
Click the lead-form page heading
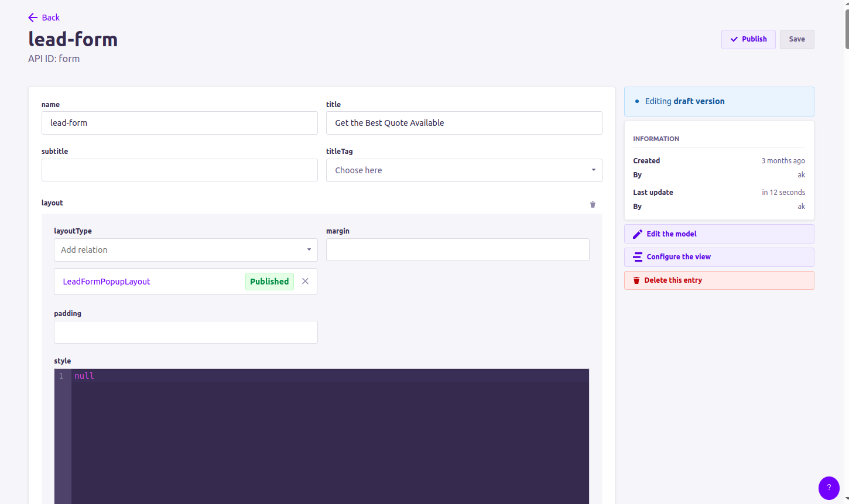(73, 39)
